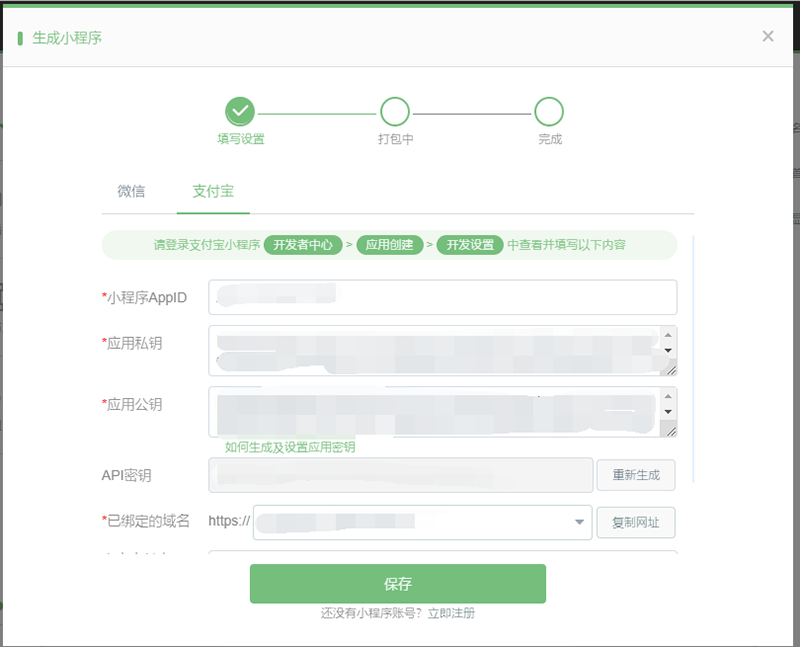This screenshot has width=800, height=647.
Task: Open the 如何生成及设置应用密钥 help link
Action: click(x=290, y=447)
